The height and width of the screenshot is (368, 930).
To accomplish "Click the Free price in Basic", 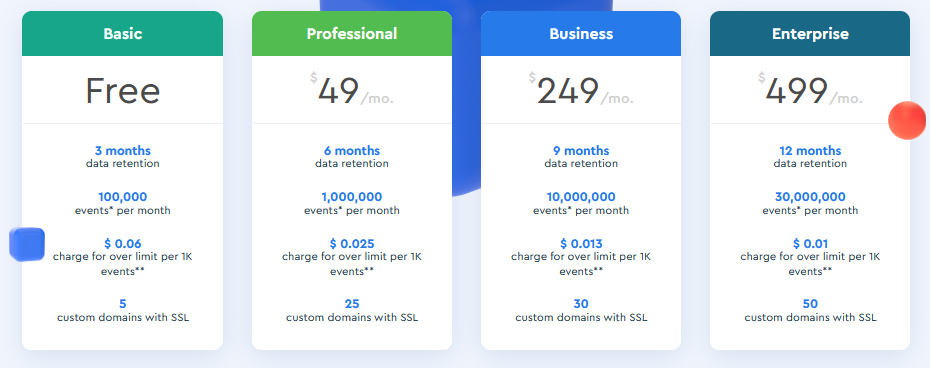I will tap(123, 91).
